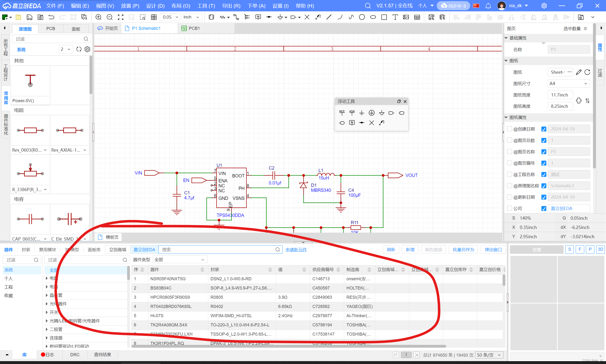Click the Zoom In toolbar icon
Viewport: 606px width, 364px height.
(x=98, y=17)
